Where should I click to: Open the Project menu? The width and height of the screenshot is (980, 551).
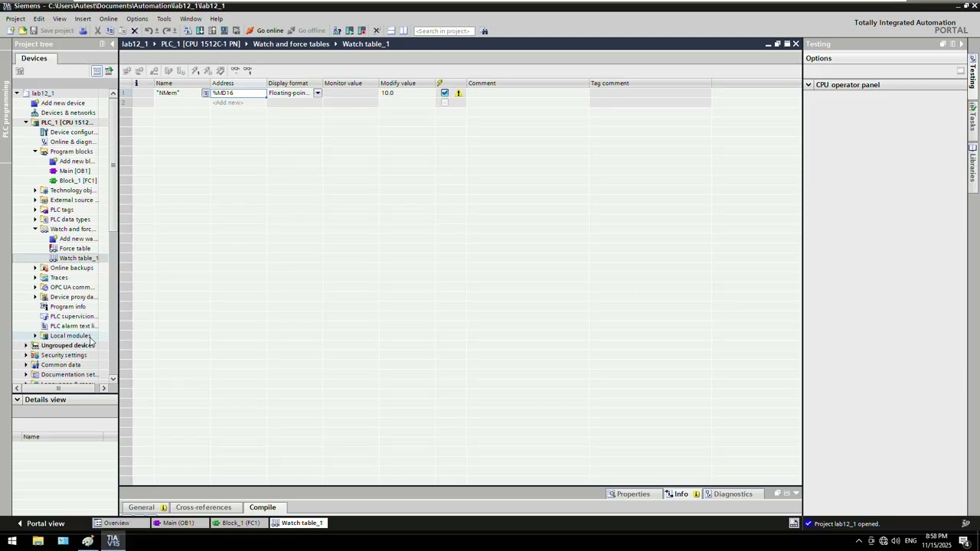point(15,18)
